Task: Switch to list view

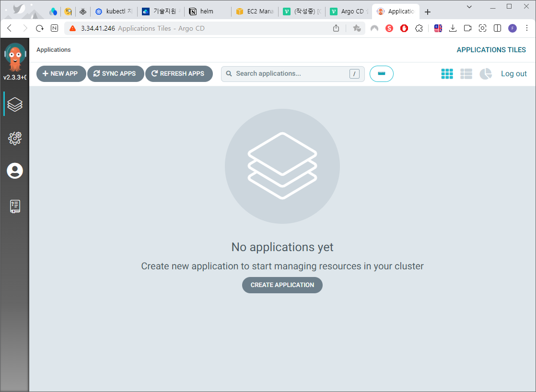Action: pos(466,74)
